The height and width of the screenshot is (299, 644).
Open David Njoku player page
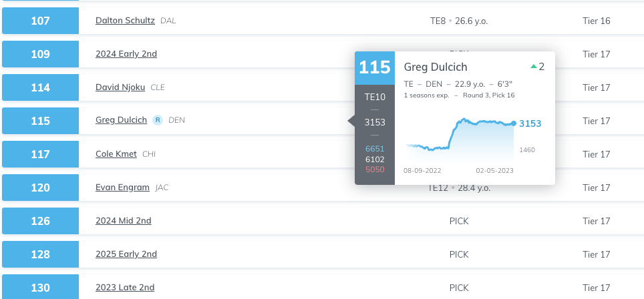120,87
